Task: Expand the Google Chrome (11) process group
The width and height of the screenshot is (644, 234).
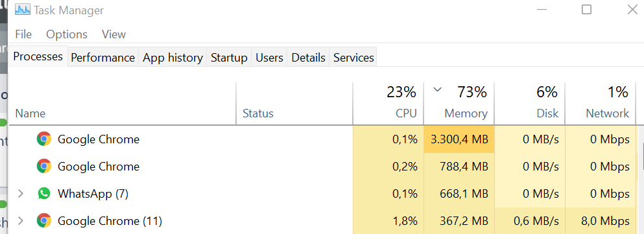Action: pyautogui.click(x=20, y=221)
